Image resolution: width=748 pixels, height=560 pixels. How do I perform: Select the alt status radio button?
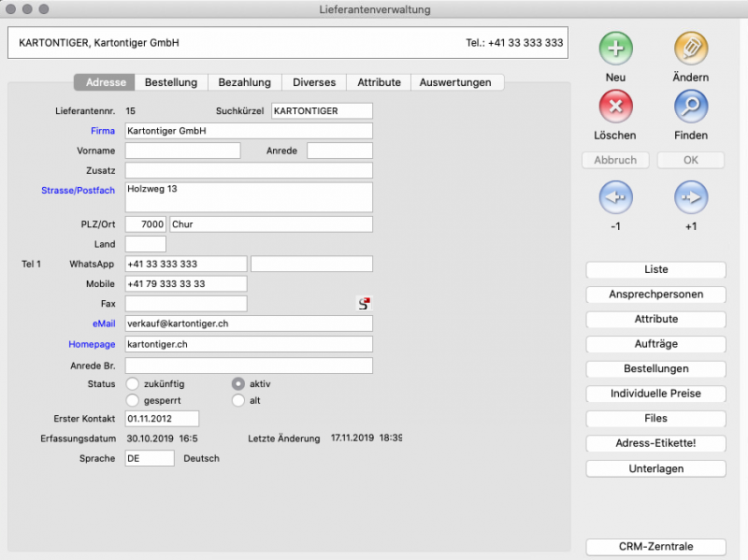coord(238,400)
